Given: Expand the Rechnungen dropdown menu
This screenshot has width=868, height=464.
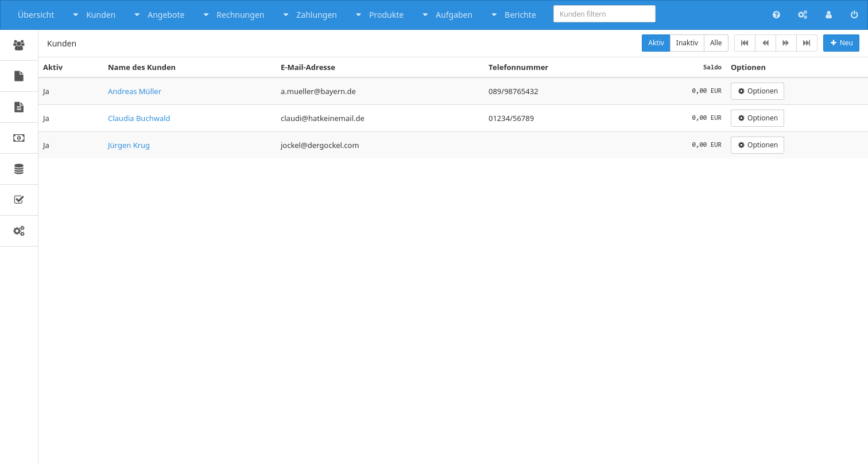Looking at the screenshot, I should (x=234, y=15).
